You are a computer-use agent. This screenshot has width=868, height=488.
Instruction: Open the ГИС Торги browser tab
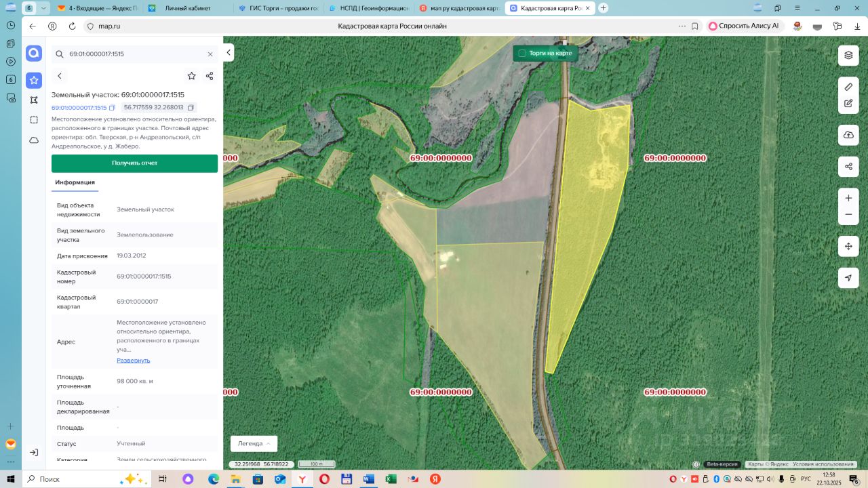coord(278,8)
